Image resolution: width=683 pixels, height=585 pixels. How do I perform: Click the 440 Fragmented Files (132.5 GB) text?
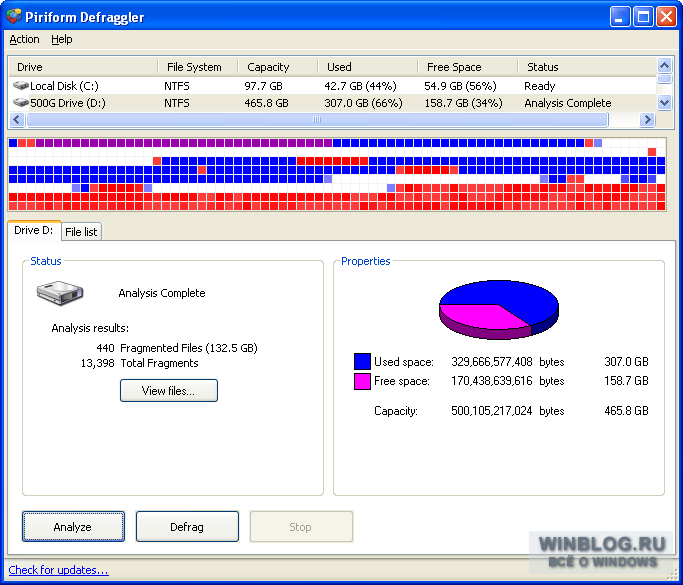point(177,348)
